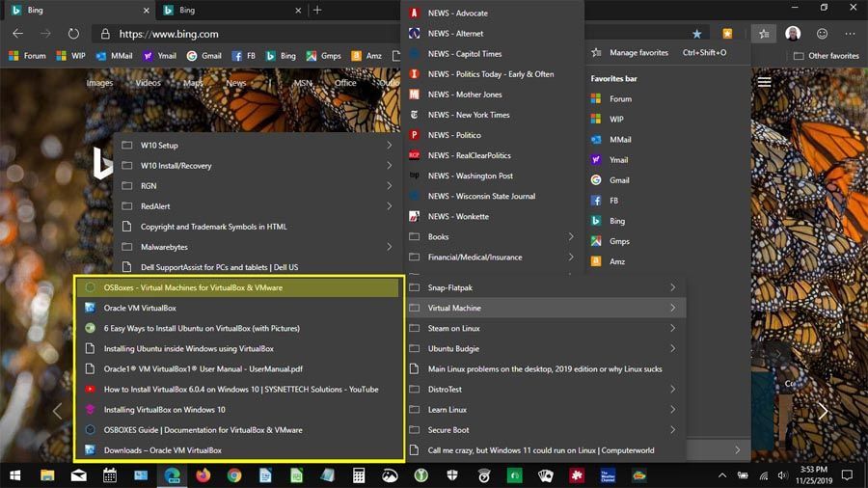This screenshot has height=488, width=868.
Task: Open a new tab with plus button
Action: 317,10
